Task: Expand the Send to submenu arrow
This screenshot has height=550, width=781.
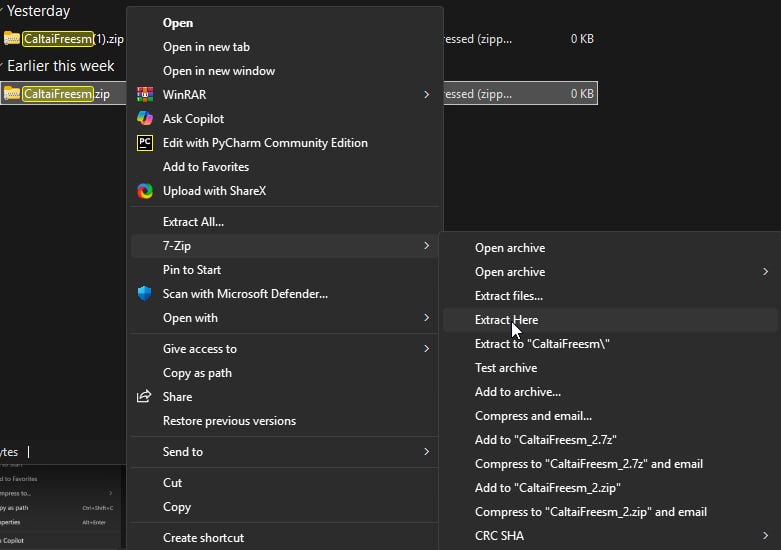Action: click(426, 451)
